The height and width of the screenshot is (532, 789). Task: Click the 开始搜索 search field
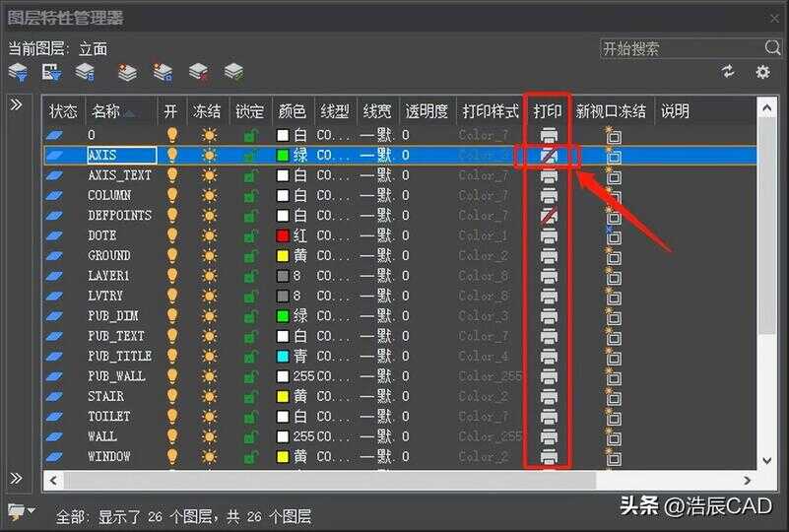[x=680, y=48]
